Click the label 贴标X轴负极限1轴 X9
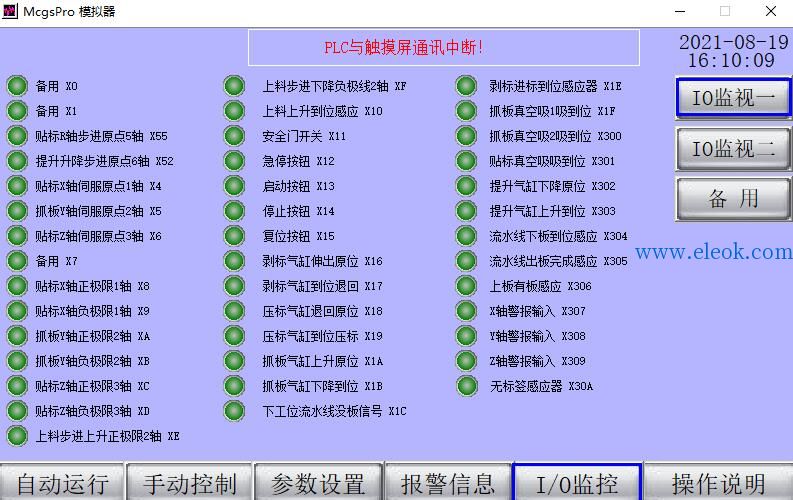Image resolution: width=793 pixels, height=500 pixels. tap(92, 311)
